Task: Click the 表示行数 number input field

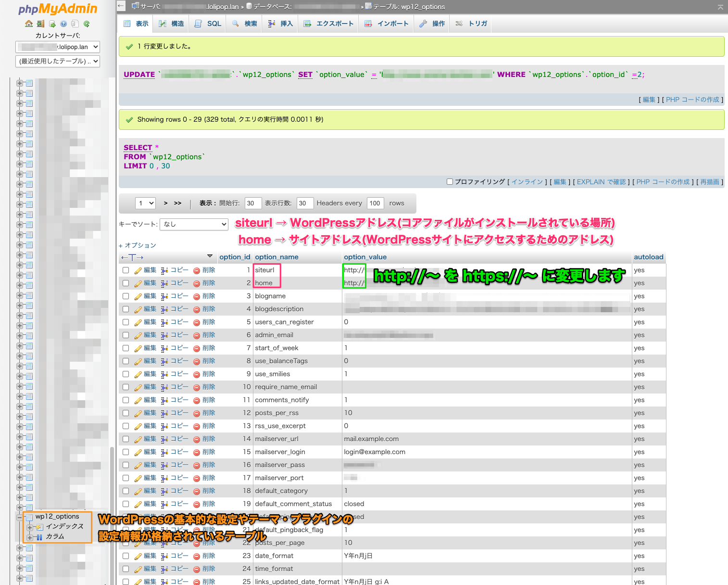Action: pyautogui.click(x=305, y=203)
